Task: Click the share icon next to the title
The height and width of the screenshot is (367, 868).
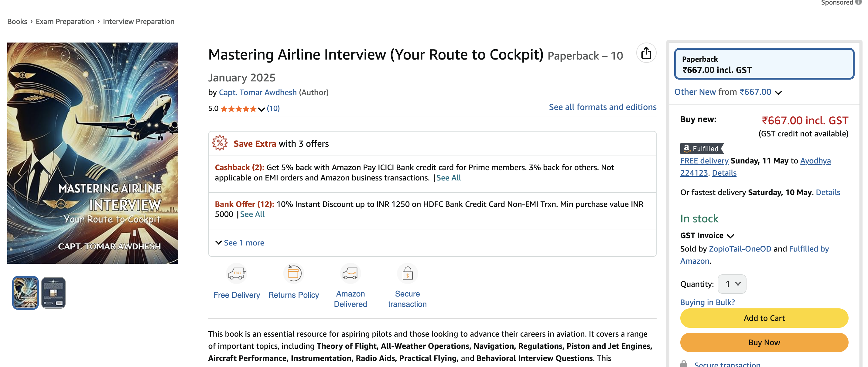Action: click(x=646, y=53)
